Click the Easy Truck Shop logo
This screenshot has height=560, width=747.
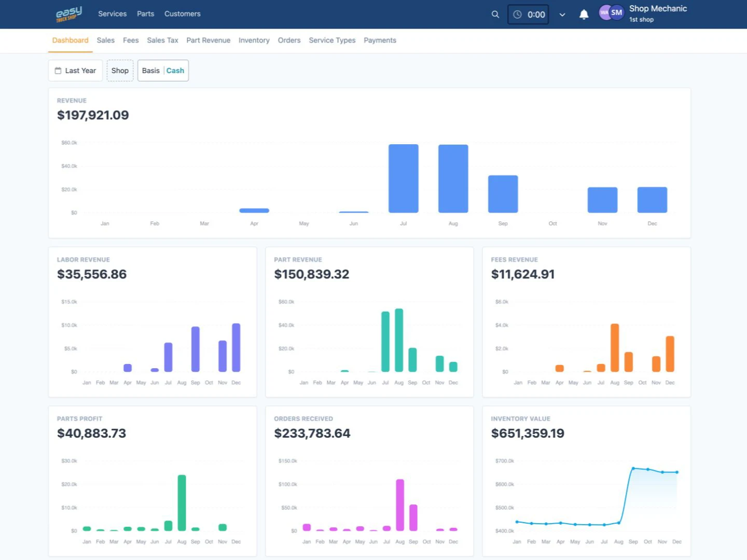(69, 14)
